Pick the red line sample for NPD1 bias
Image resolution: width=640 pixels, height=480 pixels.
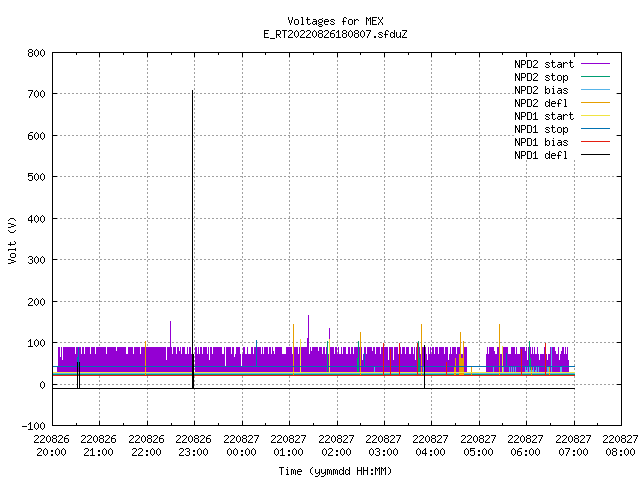(595, 142)
